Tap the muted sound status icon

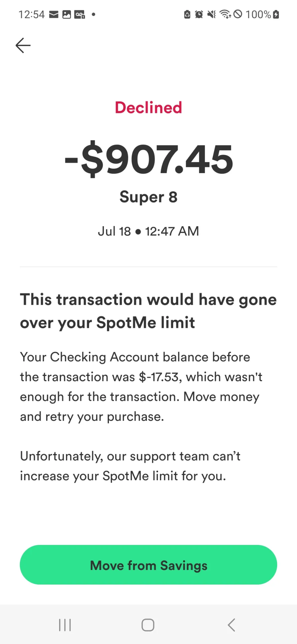(x=212, y=15)
